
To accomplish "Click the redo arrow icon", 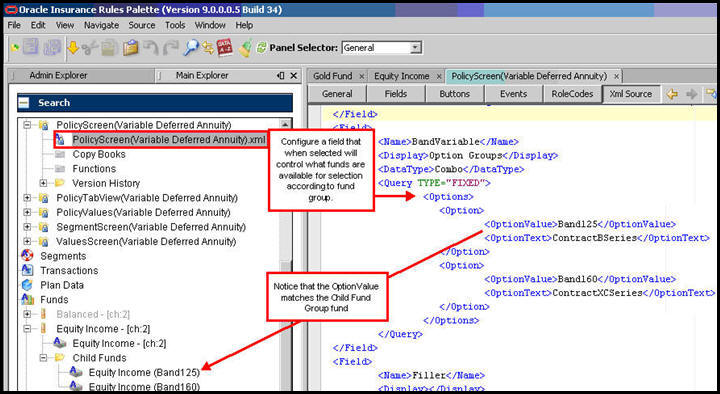I will click(171, 48).
